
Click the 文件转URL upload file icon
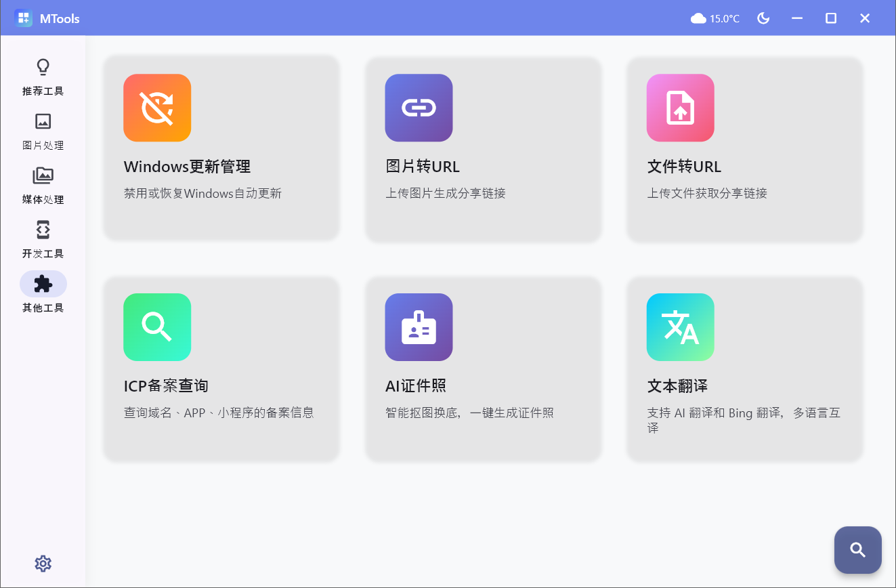[x=680, y=108]
